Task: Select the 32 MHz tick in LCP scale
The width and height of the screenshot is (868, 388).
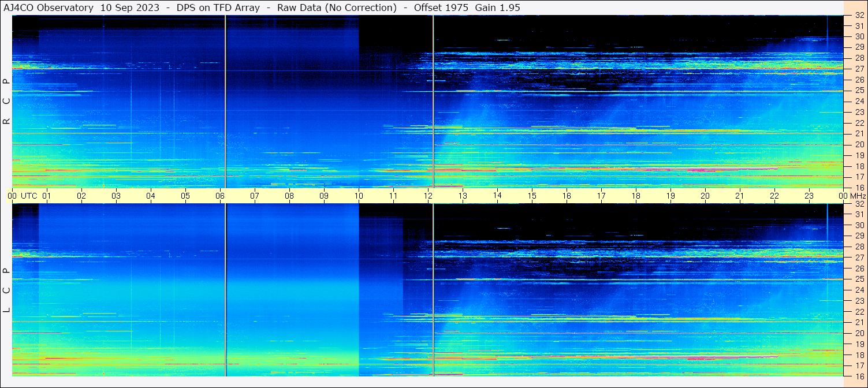Action: [x=859, y=204]
